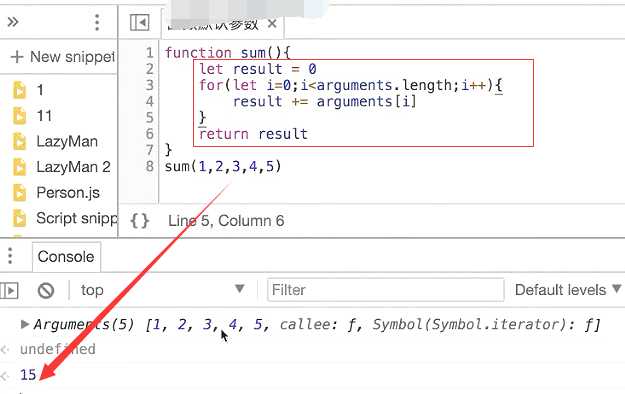The width and height of the screenshot is (625, 394).
Task: Click line number 8 in gutter
Action: click(149, 166)
